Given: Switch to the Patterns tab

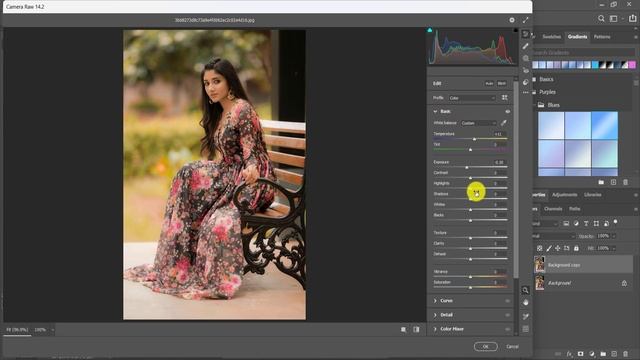Looking at the screenshot, I should coord(602,37).
